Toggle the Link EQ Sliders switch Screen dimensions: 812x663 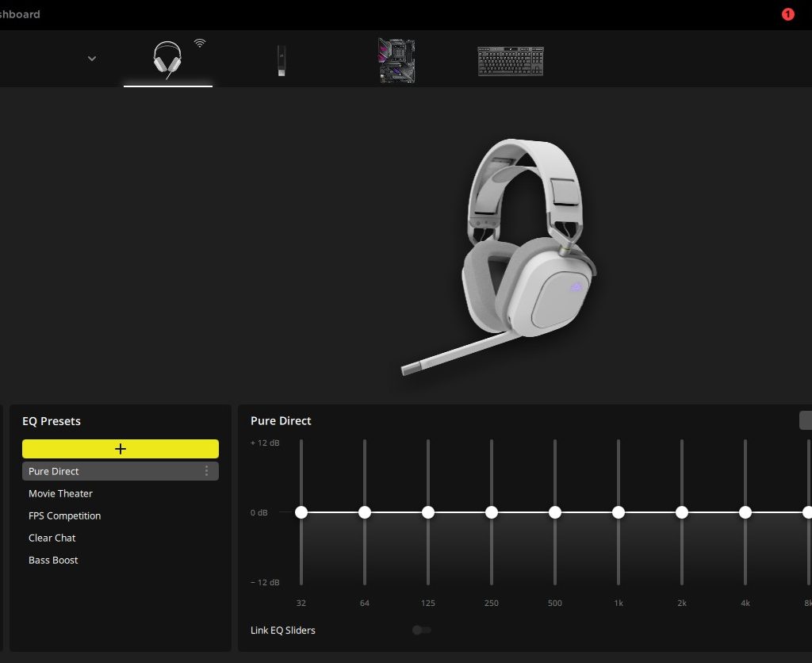[421, 630]
